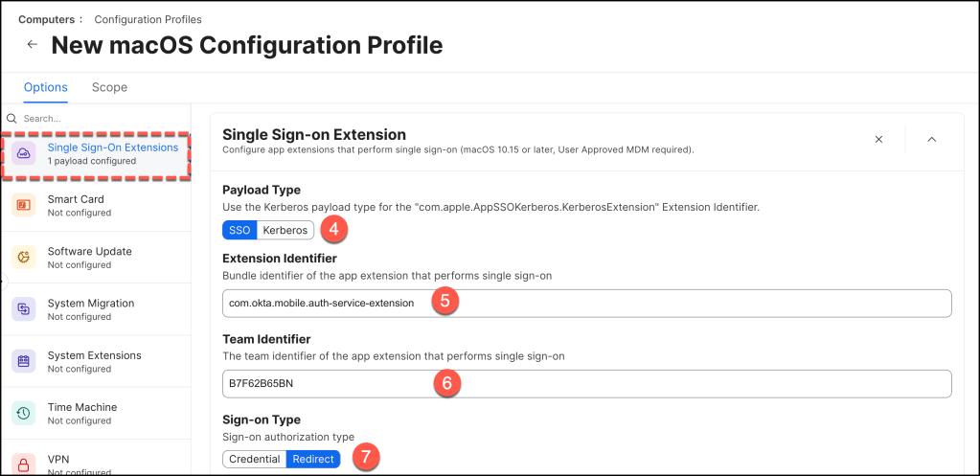Click the Time Machine clock icon
This screenshot has height=476, width=980.
pos(24,413)
